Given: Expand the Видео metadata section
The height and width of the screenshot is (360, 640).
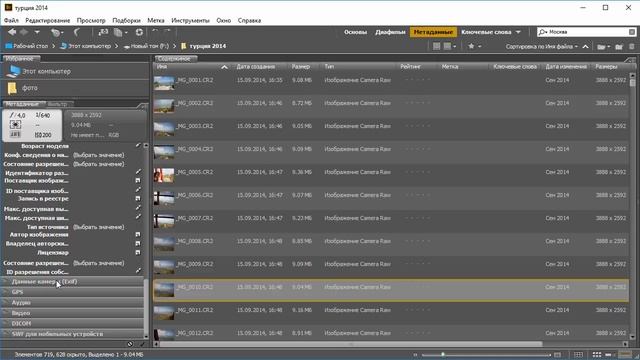Looking at the screenshot, I should pos(73,313).
